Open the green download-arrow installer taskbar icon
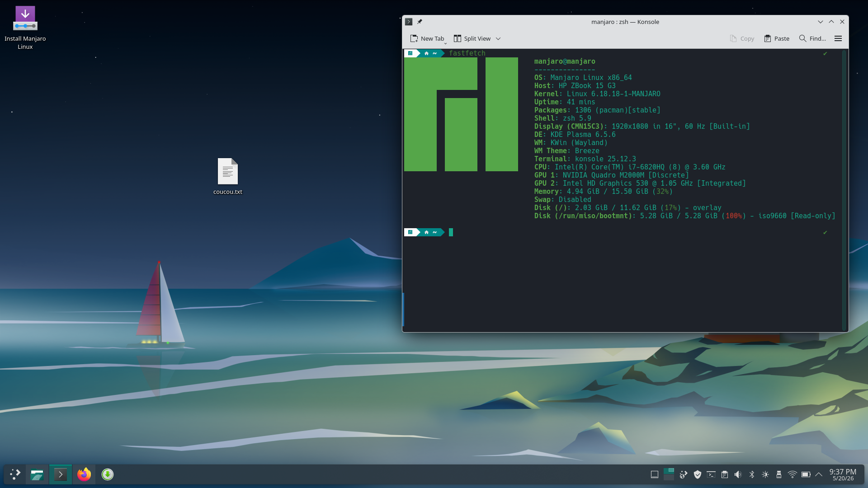The width and height of the screenshot is (868, 488). pos(108,474)
